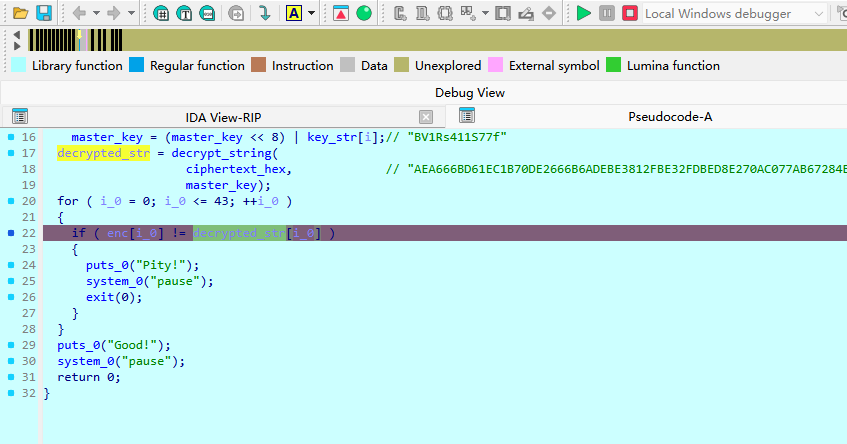Expand the back navigation history arrow dropdown

coord(98,13)
